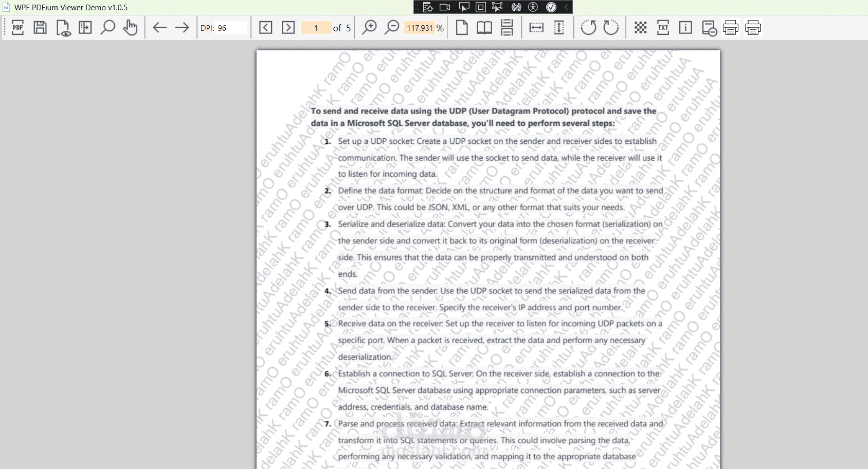Go to the next page
The height and width of the screenshot is (469, 868).
click(287, 27)
